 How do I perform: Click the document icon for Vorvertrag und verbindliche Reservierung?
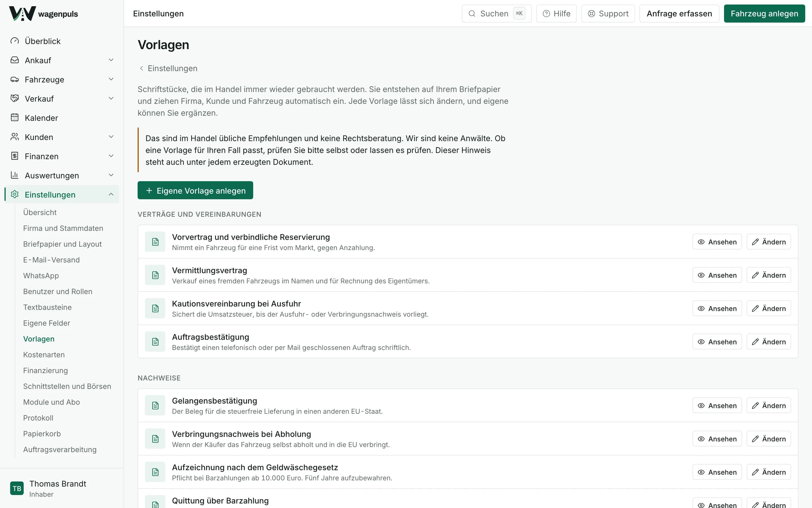[155, 242]
